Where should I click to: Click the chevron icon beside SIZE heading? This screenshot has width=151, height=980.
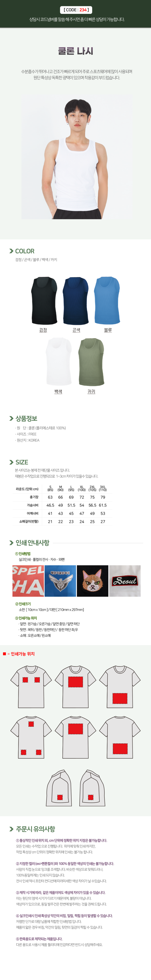pos(11,462)
